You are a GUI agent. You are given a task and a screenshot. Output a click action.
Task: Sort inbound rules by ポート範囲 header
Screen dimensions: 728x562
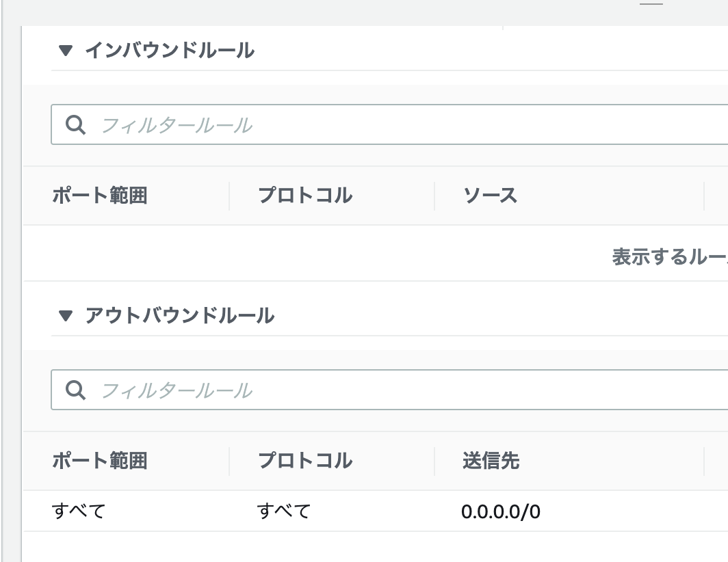[x=100, y=196]
